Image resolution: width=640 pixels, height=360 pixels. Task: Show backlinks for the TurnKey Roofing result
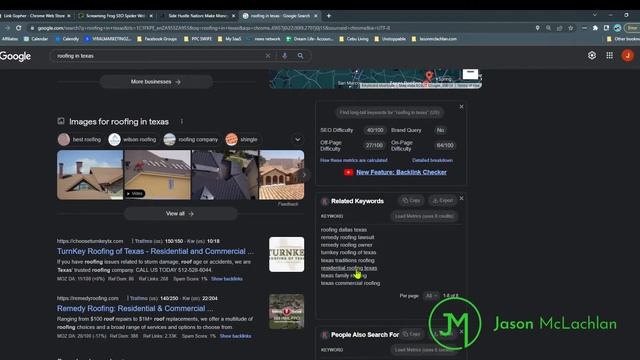click(227, 279)
